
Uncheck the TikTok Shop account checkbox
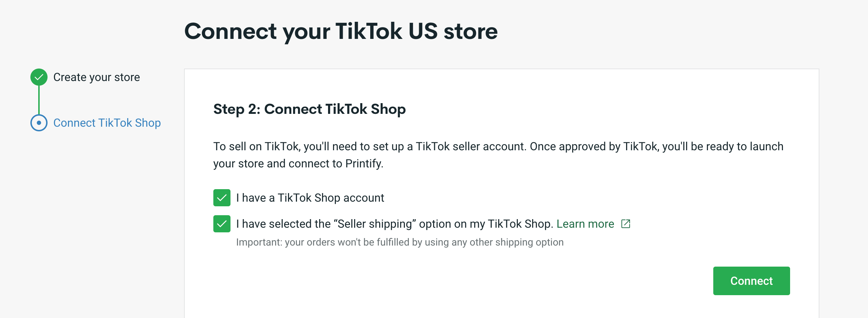222,198
